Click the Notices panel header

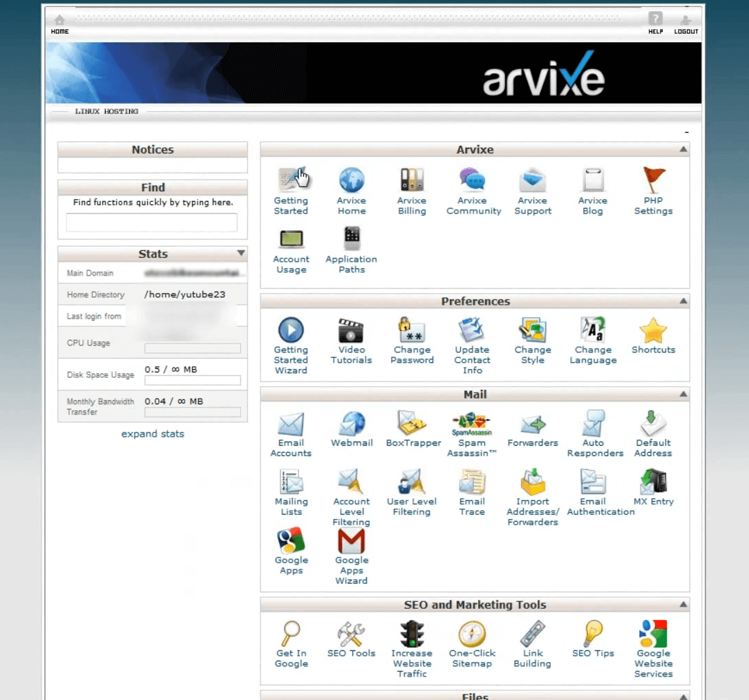pos(153,149)
